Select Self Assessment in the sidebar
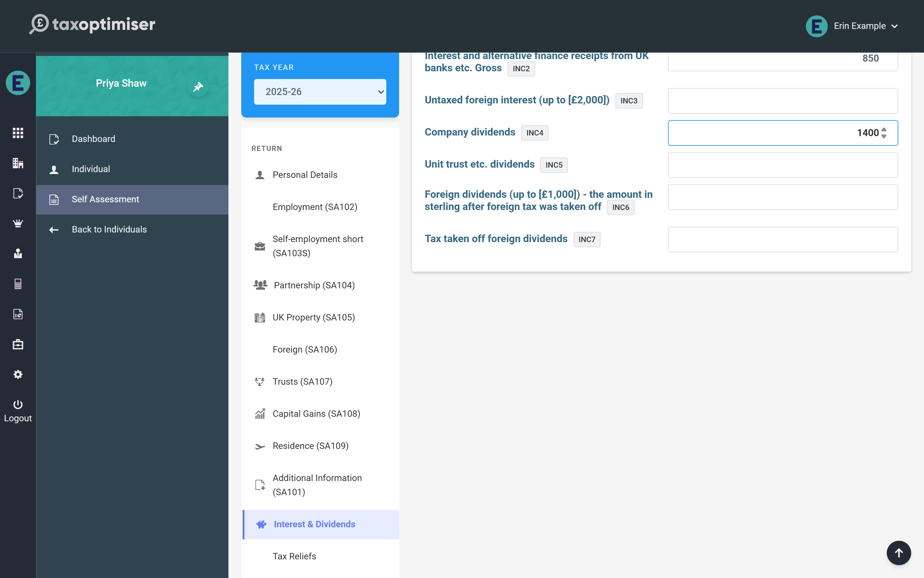This screenshot has width=924, height=578. (132, 199)
